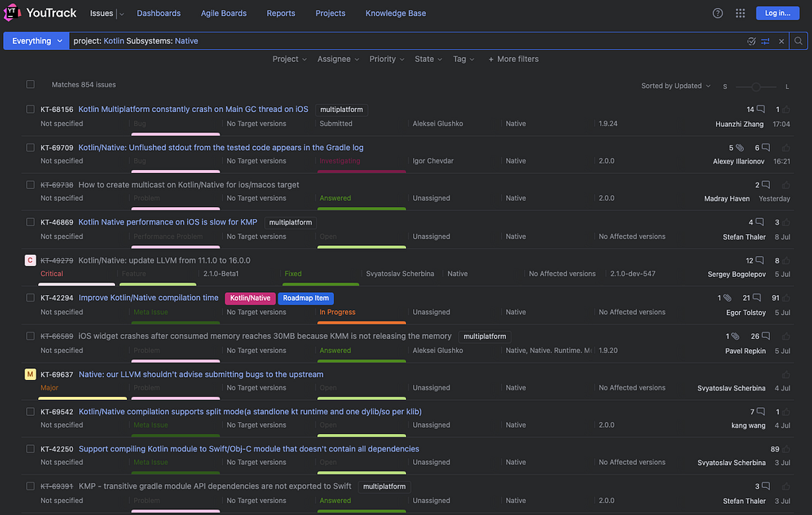Add more filters
The image size is (812, 515).
[x=513, y=59]
